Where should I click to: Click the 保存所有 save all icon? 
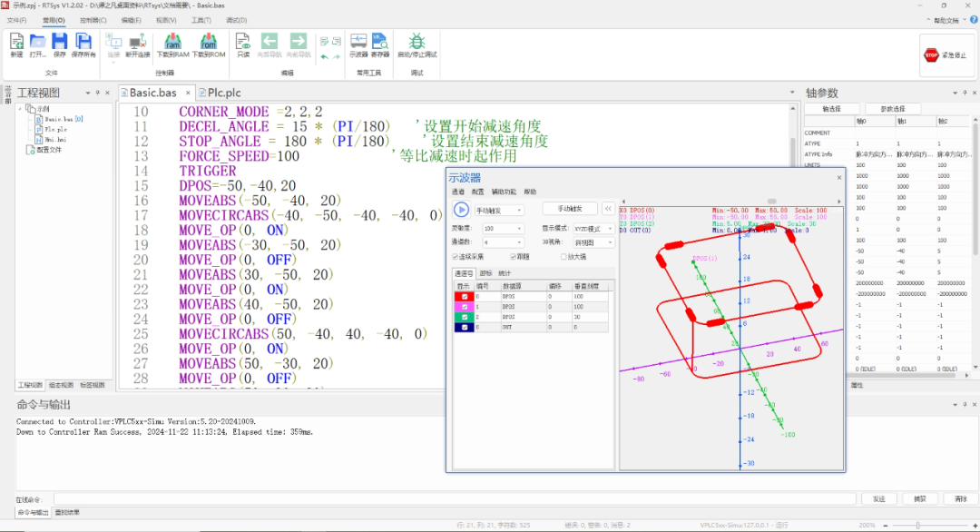(83, 42)
